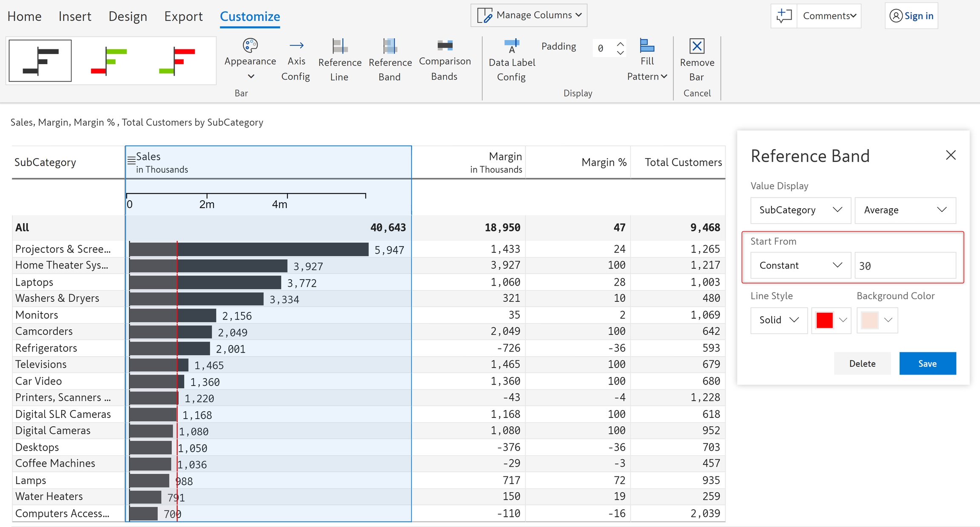980x527 pixels.
Task: Click the Start From value field
Action: coord(905,266)
